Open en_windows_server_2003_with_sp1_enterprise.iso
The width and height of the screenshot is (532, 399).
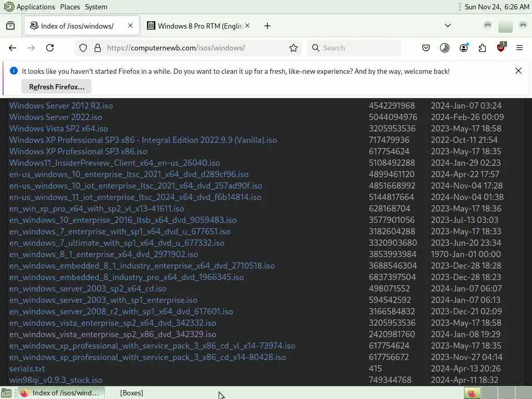tap(103, 300)
